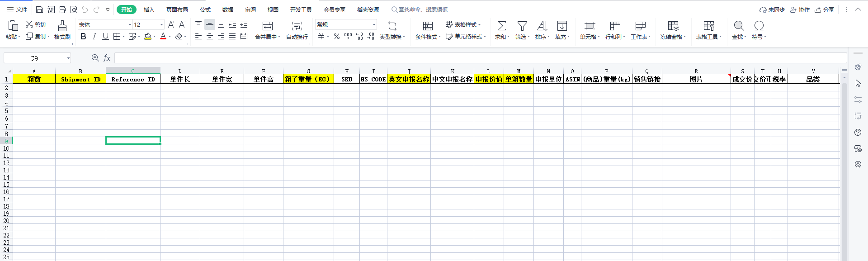The image size is (868, 261).
Task: Select the Shipment ID header cell
Action: coord(80,79)
